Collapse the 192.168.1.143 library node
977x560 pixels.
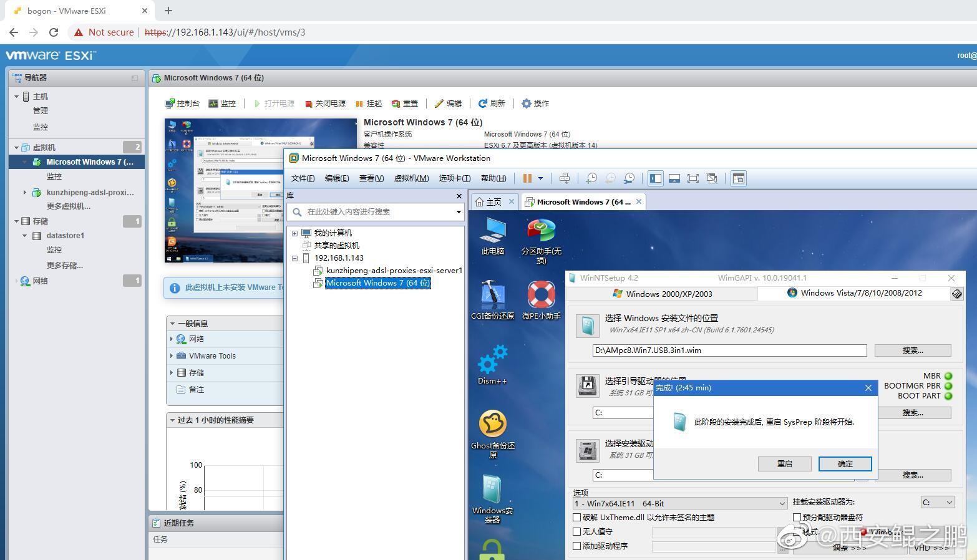click(294, 258)
